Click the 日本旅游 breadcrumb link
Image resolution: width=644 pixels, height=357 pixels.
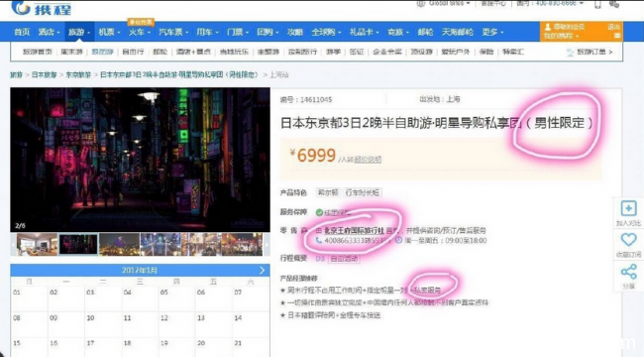44,74
